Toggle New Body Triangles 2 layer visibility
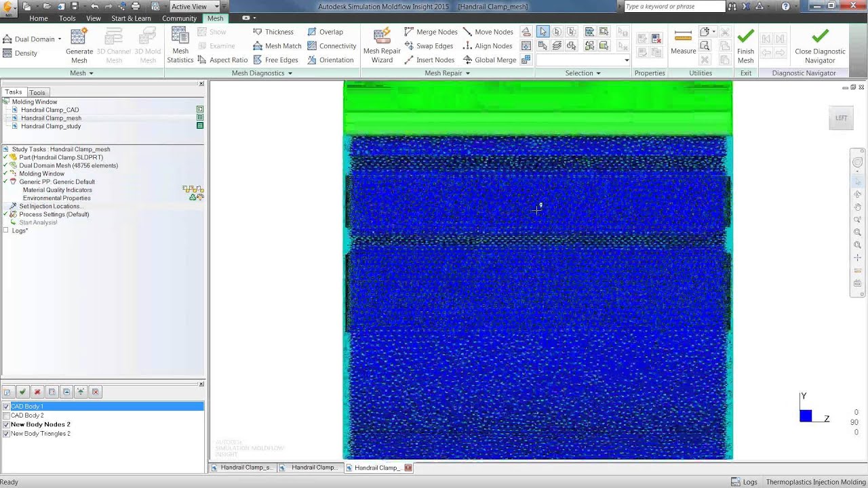 7,434
